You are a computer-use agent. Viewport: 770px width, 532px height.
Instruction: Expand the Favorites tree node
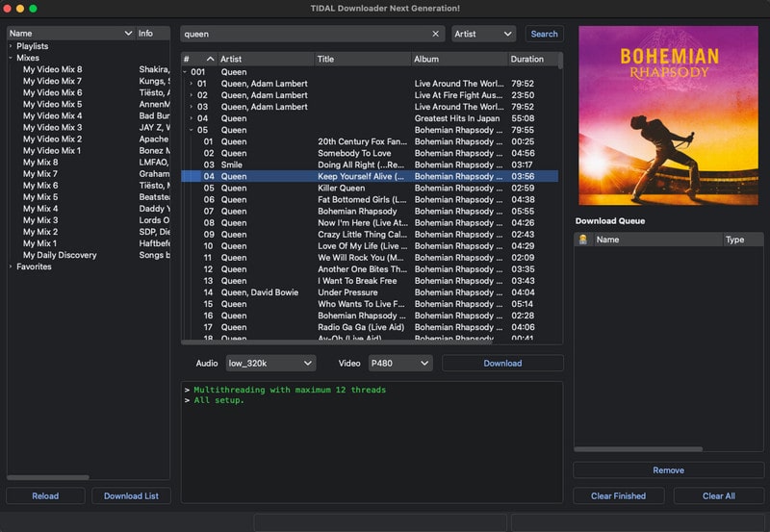pyautogui.click(x=11, y=266)
